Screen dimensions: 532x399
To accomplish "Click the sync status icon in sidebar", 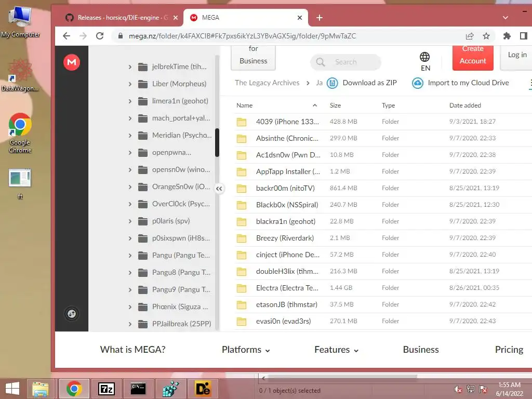I will (x=72, y=313).
